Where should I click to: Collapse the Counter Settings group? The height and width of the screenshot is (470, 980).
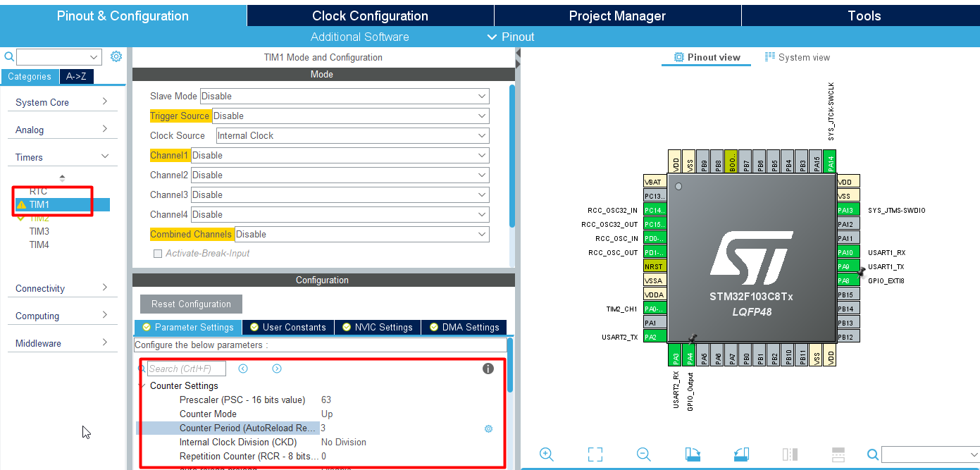tap(142, 385)
